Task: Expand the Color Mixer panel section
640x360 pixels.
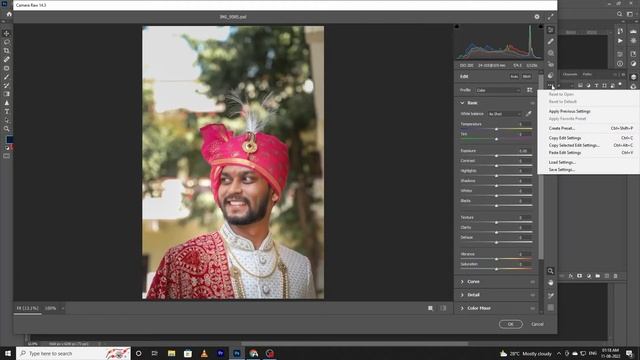Action: click(462, 308)
